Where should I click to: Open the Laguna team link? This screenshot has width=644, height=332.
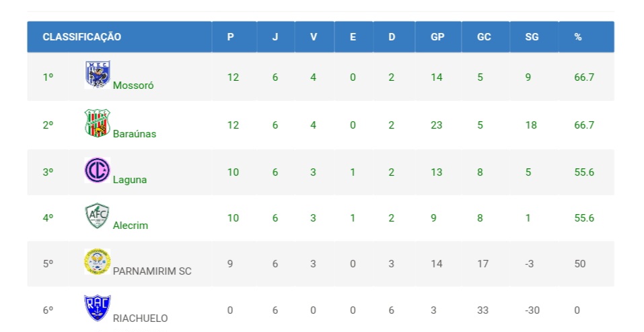(130, 180)
